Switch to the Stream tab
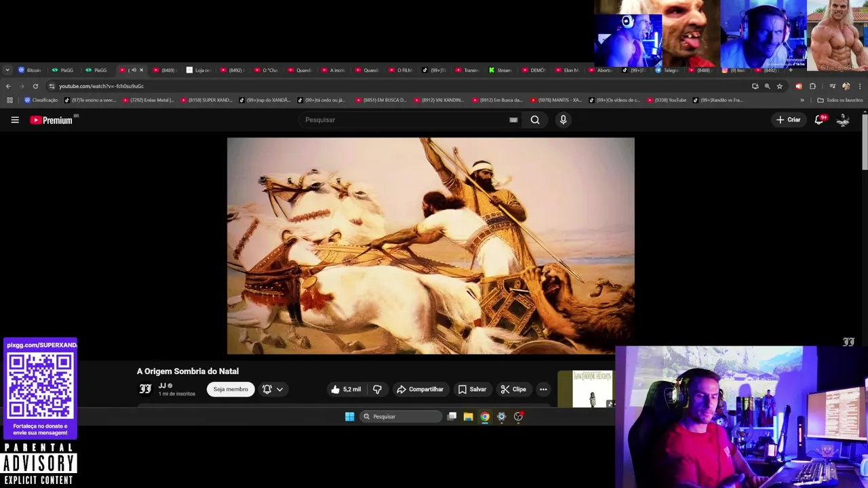This screenshot has height=488, width=868. (502, 70)
